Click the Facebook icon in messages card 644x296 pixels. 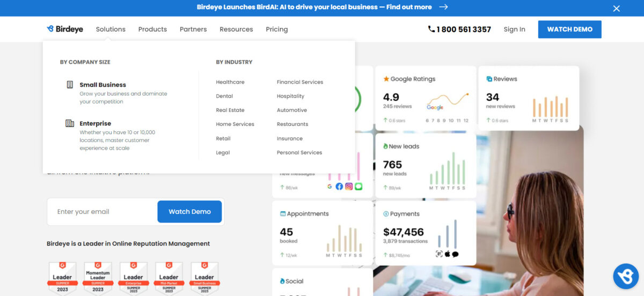[339, 187]
